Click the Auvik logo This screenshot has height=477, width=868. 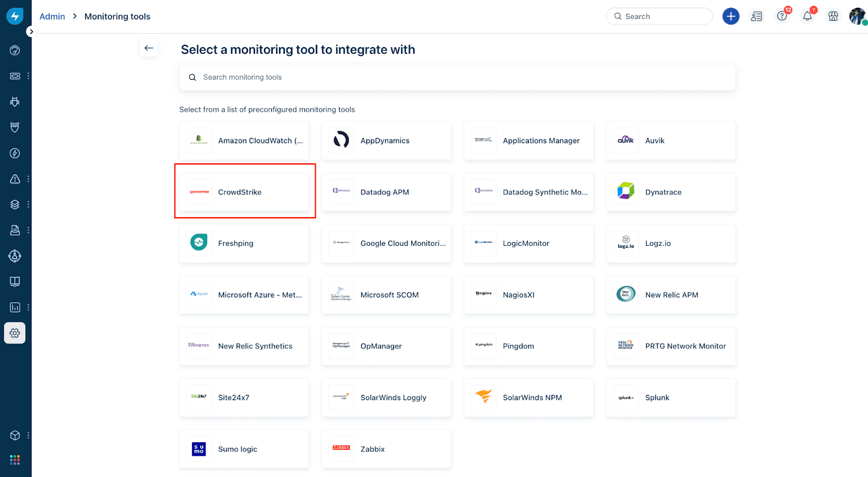[x=626, y=141]
